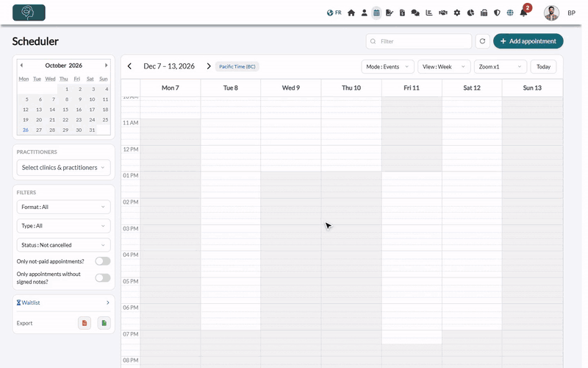This screenshot has width=588, height=368.
Task: Click the Filter search field
Action: pyautogui.click(x=418, y=41)
